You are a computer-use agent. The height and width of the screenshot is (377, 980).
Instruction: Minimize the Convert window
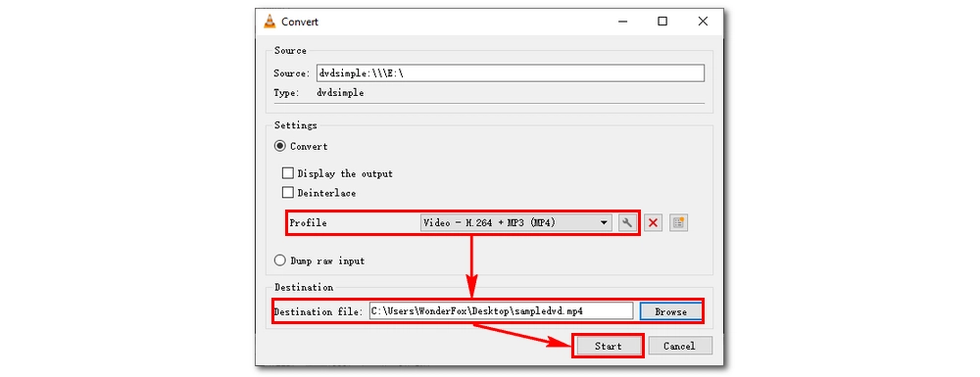click(x=622, y=22)
